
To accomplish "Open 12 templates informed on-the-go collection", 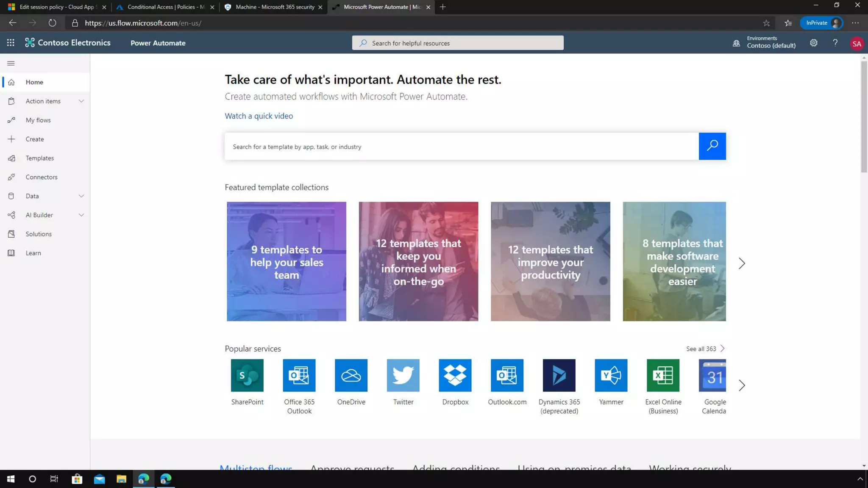I will click(418, 261).
